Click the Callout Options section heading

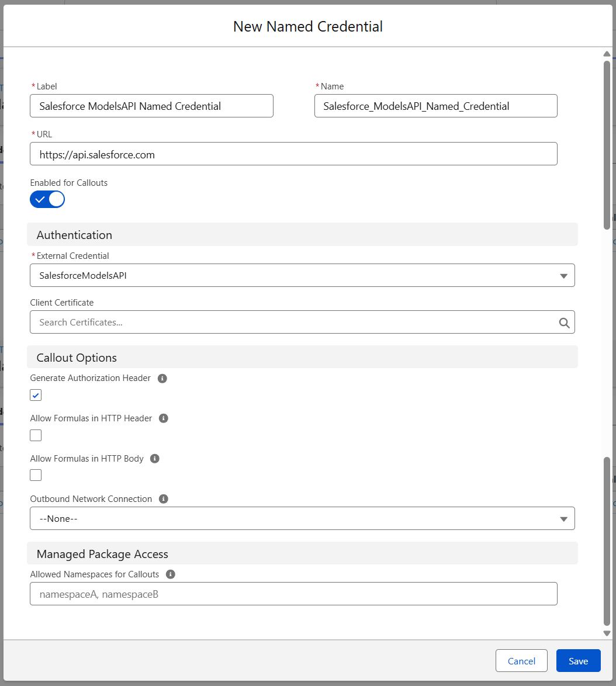pos(77,358)
